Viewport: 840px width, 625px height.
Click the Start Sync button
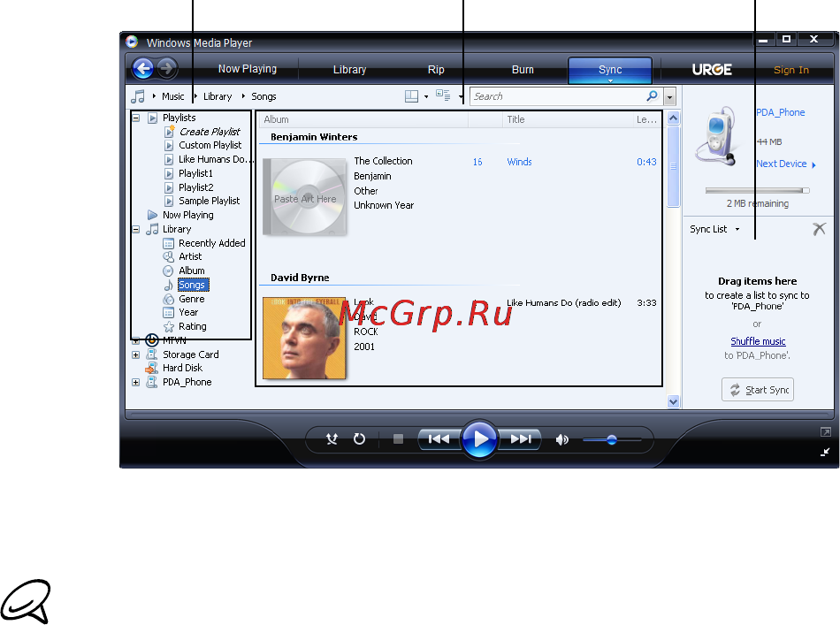758,389
